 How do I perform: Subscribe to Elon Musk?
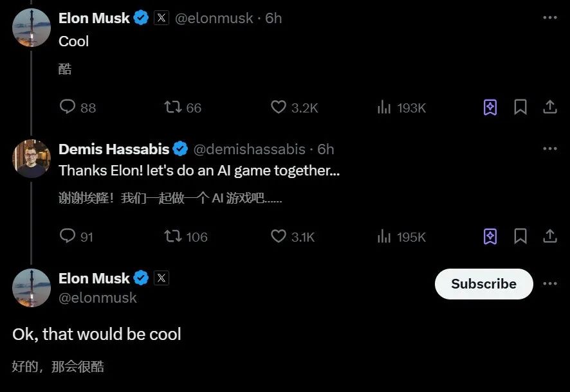point(484,284)
